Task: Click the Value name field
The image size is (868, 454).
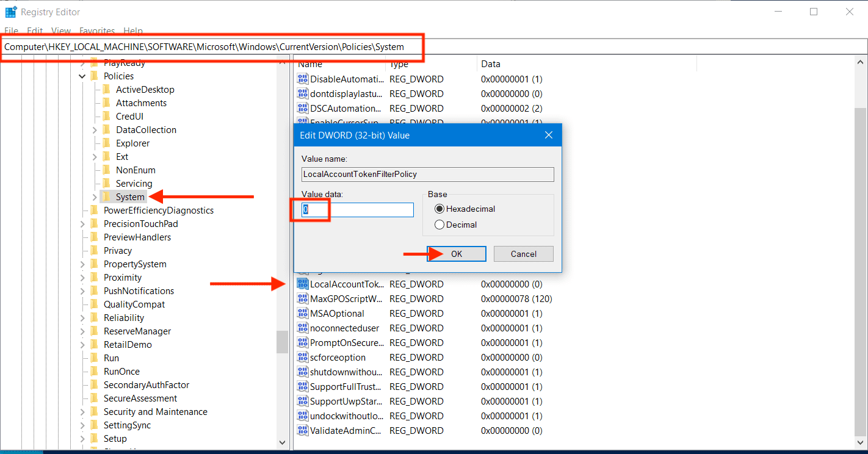Action: (428, 174)
